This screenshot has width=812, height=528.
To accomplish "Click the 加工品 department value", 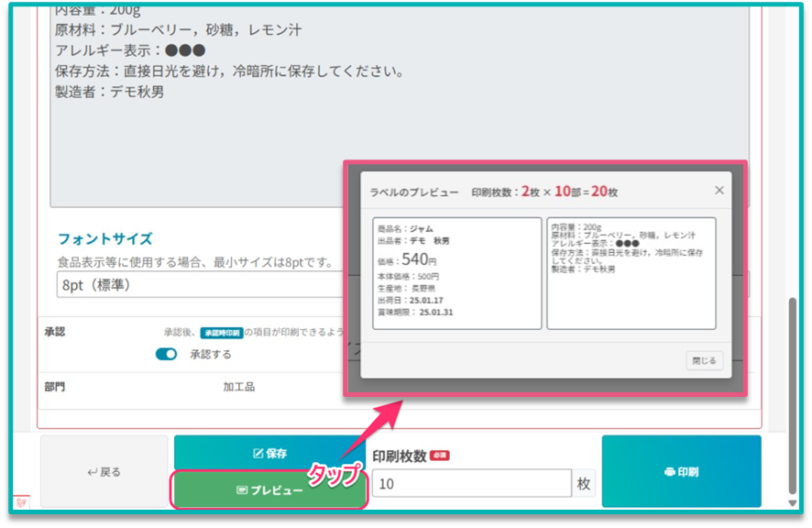I will (238, 387).
